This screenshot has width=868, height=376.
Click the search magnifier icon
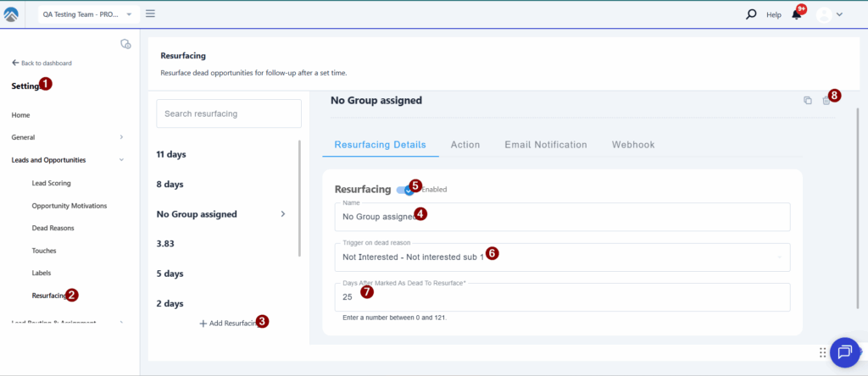tap(750, 14)
